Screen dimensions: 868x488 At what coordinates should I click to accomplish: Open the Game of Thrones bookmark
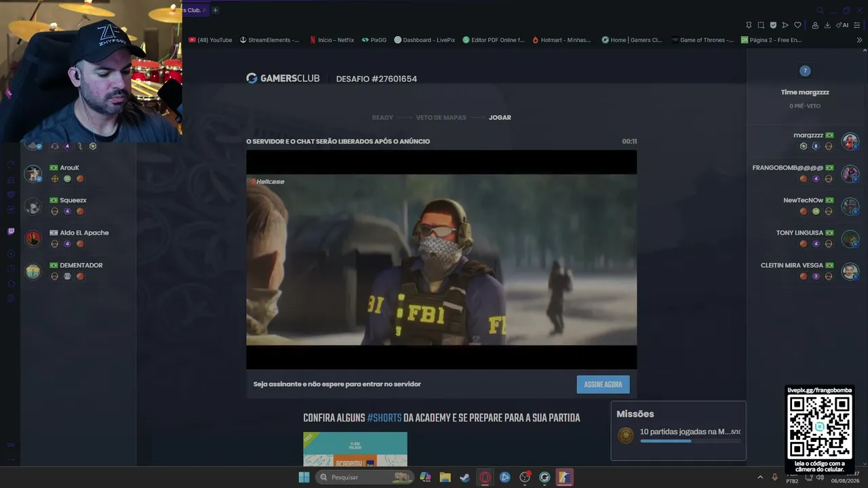703,40
